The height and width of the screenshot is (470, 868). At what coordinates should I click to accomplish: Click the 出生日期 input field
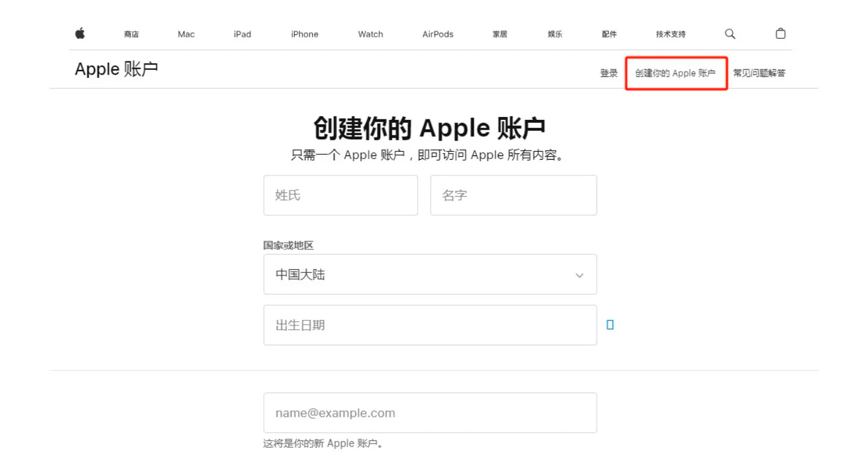[x=430, y=325]
